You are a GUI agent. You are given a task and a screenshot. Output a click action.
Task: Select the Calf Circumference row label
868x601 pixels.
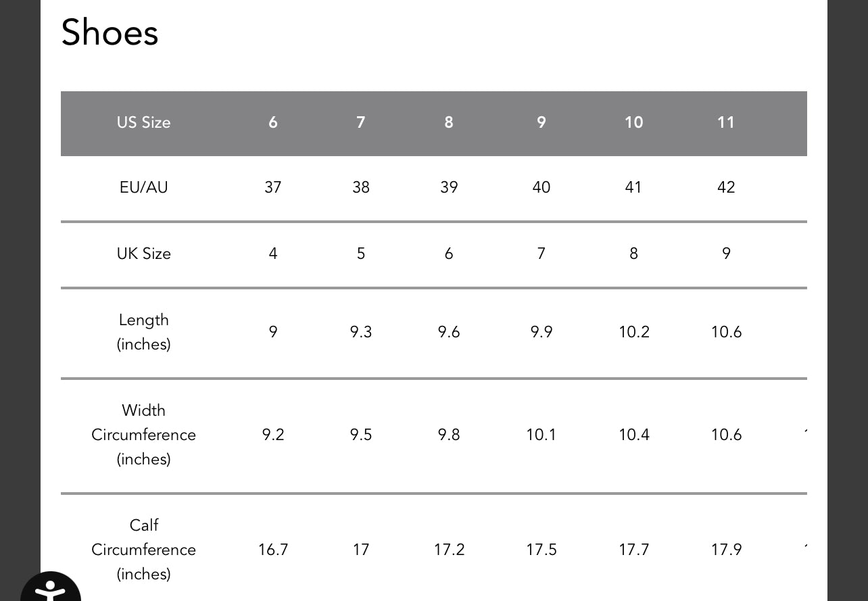(143, 550)
